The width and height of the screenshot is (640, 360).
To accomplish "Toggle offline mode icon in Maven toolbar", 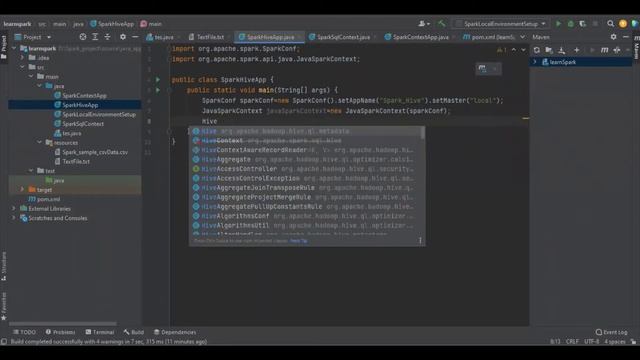I will (x=617, y=50).
